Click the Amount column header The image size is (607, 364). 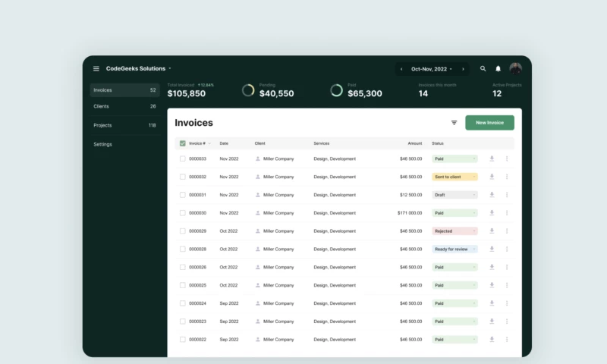click(x=414, y=143)
